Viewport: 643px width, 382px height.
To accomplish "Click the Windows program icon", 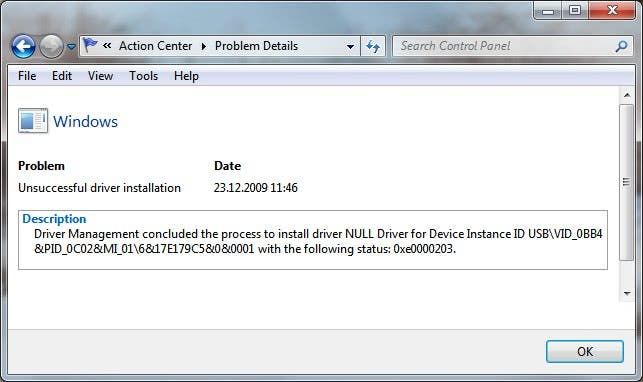I will [x=33, y=121].
